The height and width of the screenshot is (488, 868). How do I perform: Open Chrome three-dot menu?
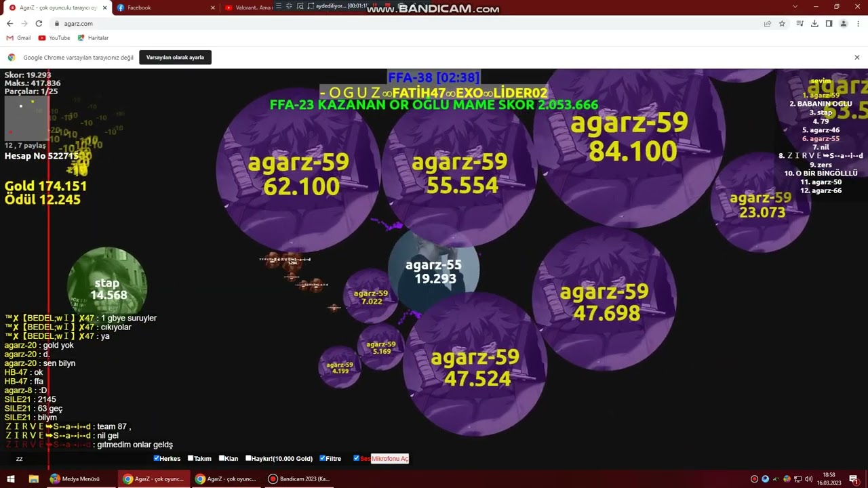pos(858,23)
